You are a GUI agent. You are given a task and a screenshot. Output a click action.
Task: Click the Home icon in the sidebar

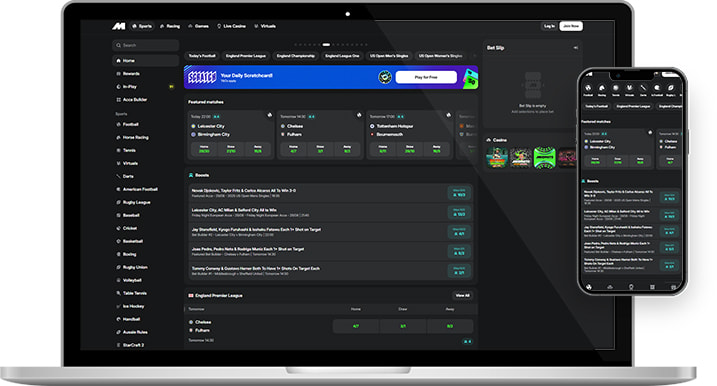tap(118, 60)
